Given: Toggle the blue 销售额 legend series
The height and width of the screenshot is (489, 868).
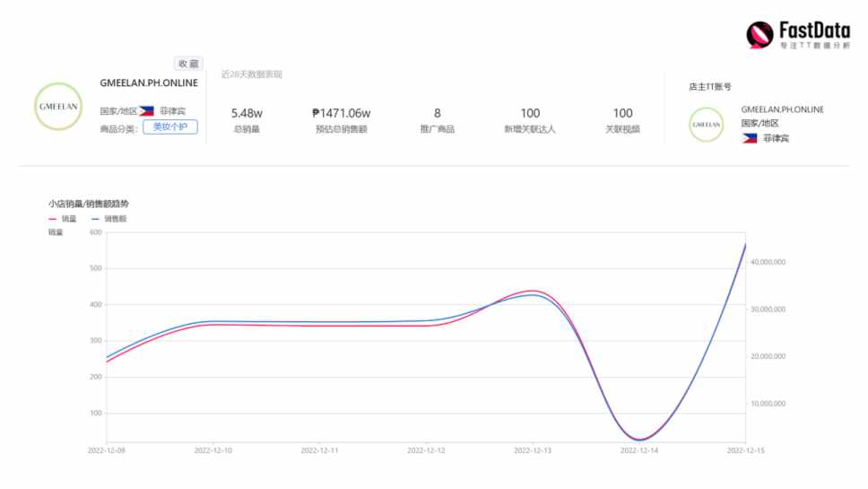Looking at the screenshot, I should point(109,219).
